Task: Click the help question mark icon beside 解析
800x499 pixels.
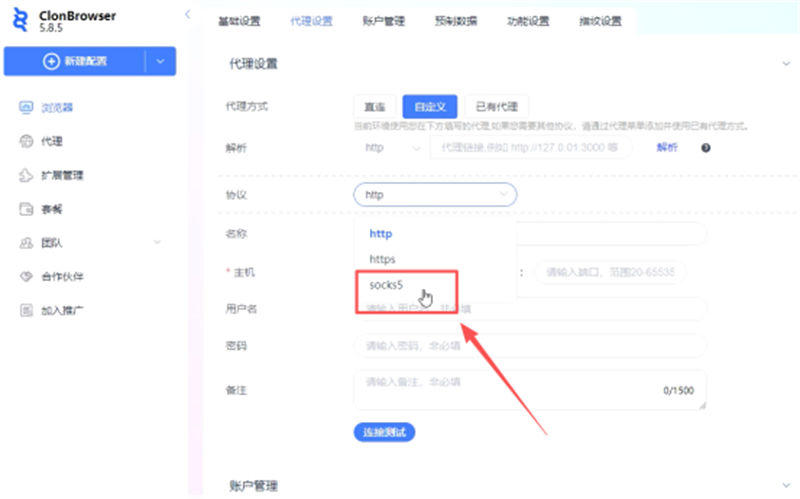Action: click(x=706, y=148)
